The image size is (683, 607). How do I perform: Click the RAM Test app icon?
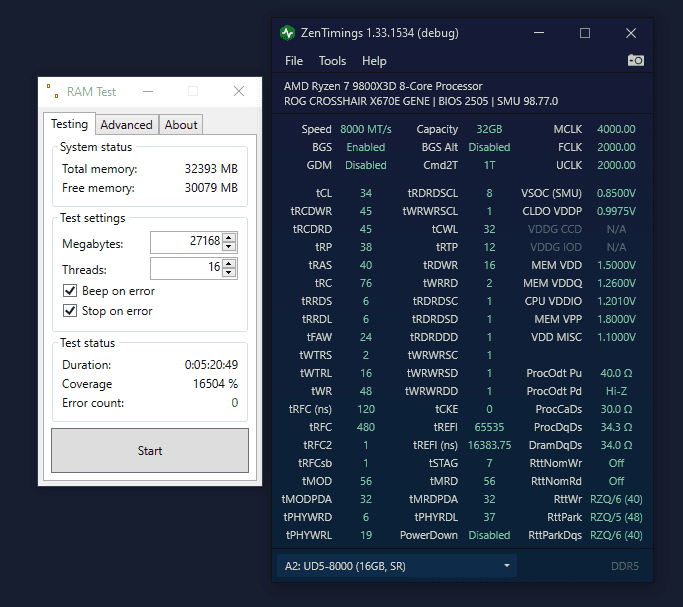pos(53,91)
